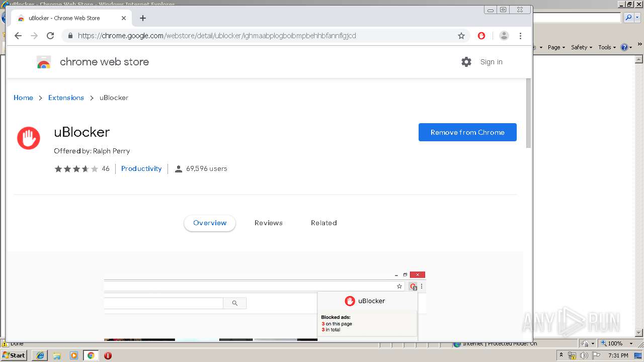Click the uBlocker red hand logo
The height and width of the screenshot is (362, 644).
(x=29, y=138)
